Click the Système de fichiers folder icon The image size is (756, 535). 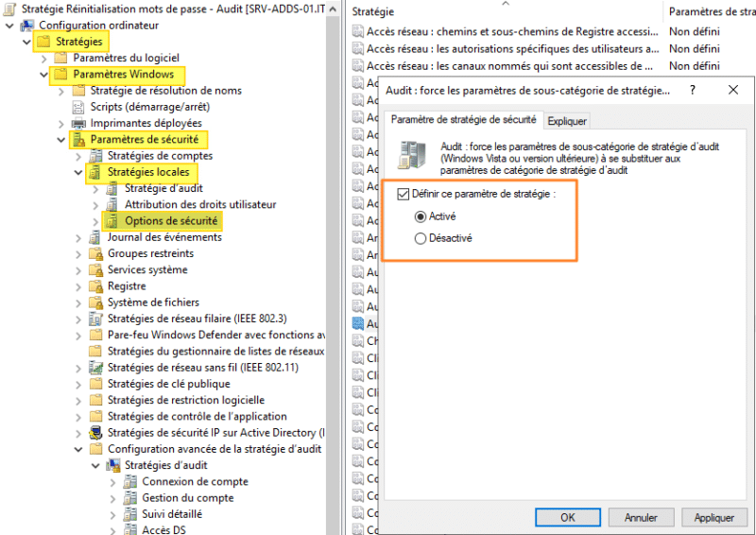[95, 302]
